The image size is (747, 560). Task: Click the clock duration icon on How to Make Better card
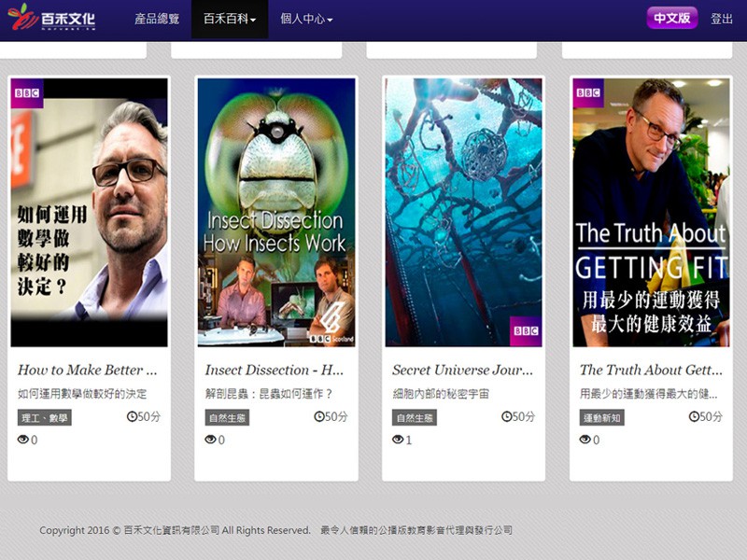coord(132,416)
